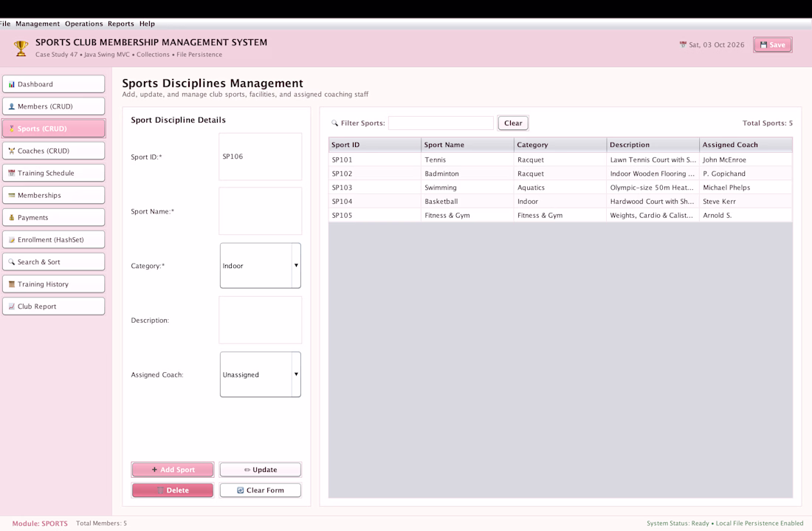
Task: Click the floppy disk icon on Save
Action: (763, 45)
